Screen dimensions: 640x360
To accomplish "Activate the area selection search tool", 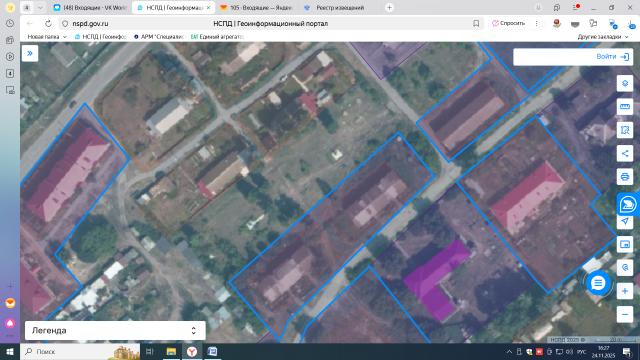I will [625, 130].
